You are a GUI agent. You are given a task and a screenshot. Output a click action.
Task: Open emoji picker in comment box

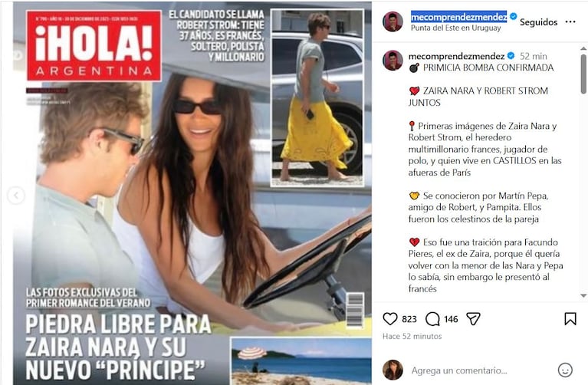(565, 370)
